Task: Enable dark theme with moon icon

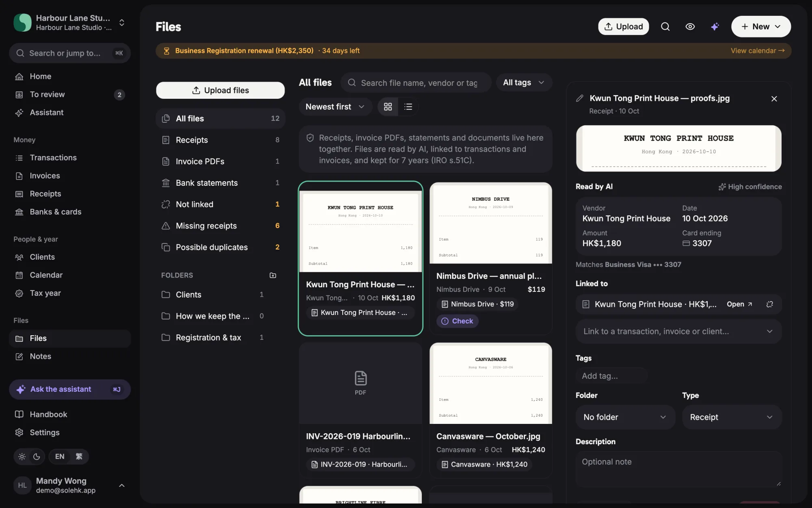Action: click(37, 456)
